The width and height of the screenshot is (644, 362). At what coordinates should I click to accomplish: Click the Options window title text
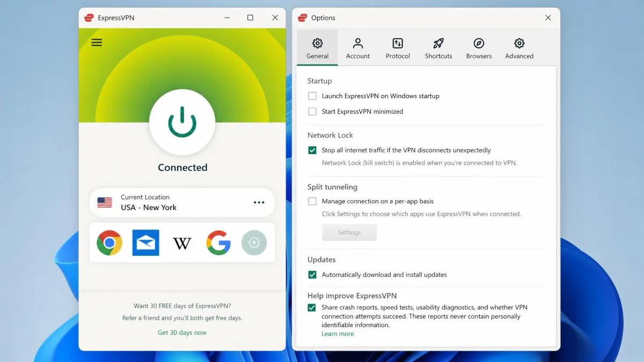(323, 18)
